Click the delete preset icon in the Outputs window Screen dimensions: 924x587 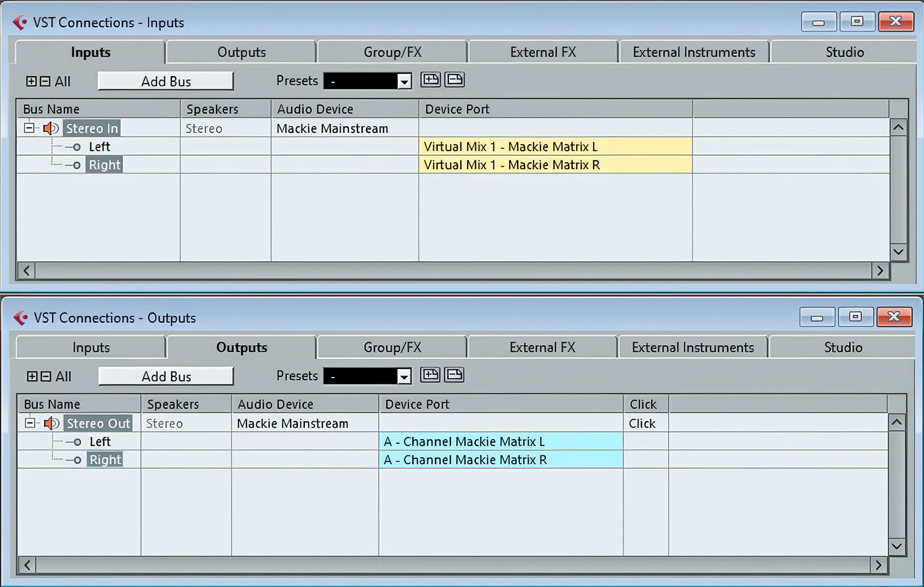(454, 375)
